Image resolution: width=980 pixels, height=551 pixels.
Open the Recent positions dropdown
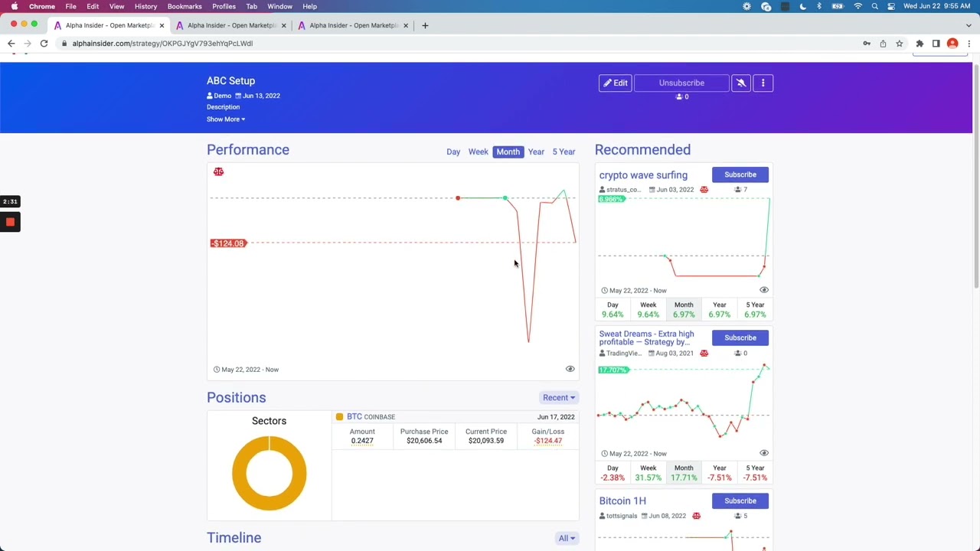[x=559, y=397]
